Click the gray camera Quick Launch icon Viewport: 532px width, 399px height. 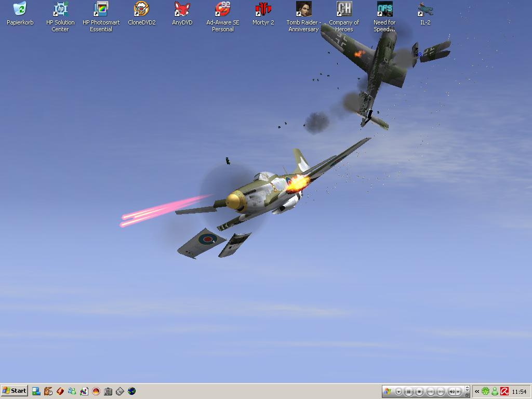108,391
